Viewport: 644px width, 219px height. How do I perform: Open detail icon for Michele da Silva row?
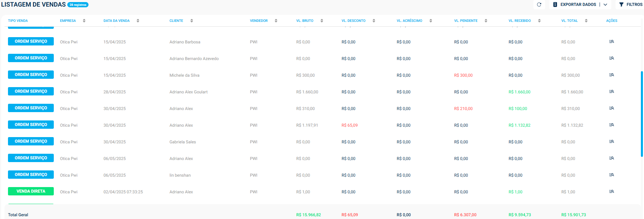pos(611,75)
